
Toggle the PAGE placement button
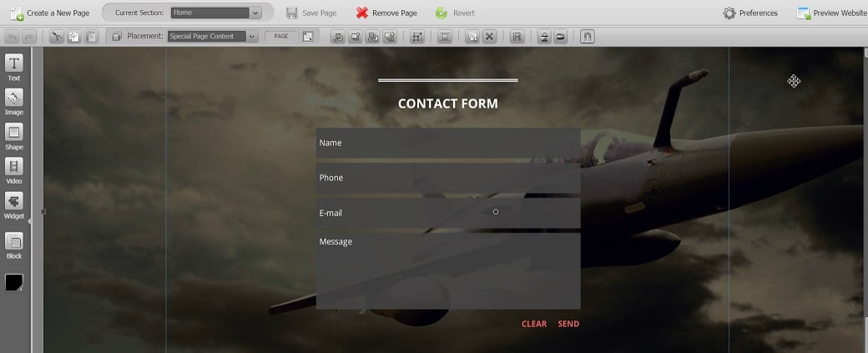point(280,37)
